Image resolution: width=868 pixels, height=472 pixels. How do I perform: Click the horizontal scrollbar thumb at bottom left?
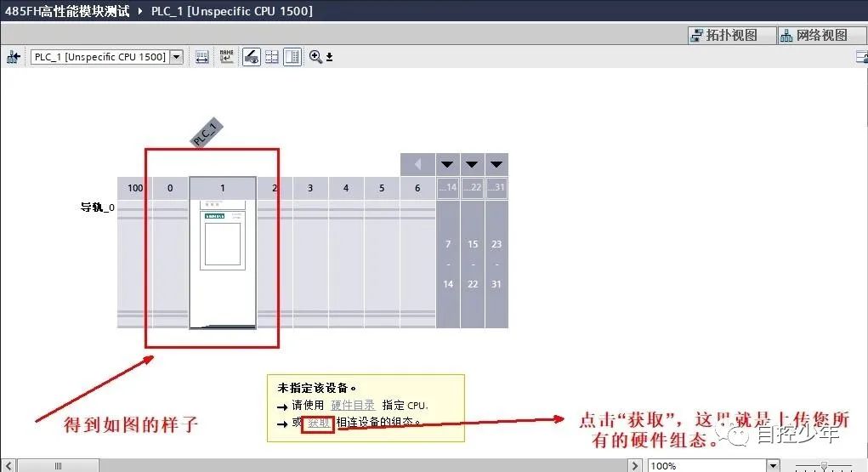click(58, 466)
